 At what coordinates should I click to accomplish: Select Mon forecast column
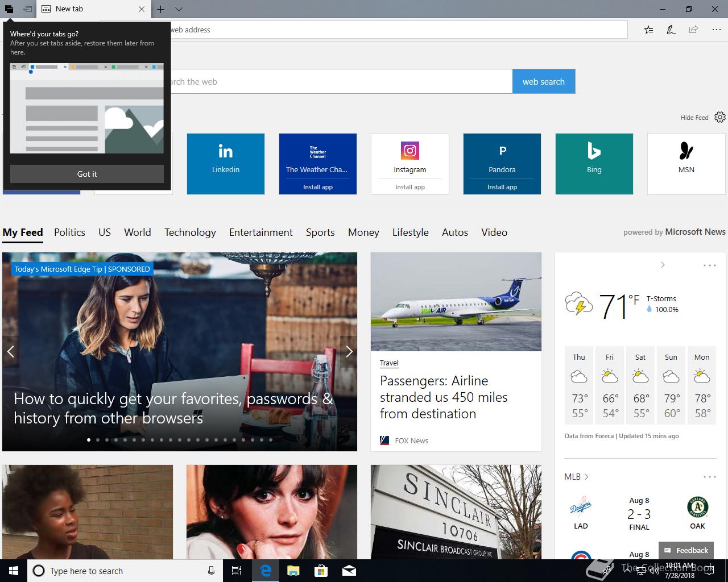coord(702,385)
